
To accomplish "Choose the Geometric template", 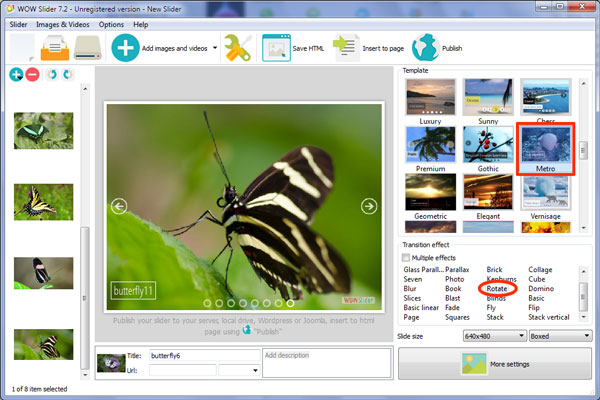I will [430, 197].
